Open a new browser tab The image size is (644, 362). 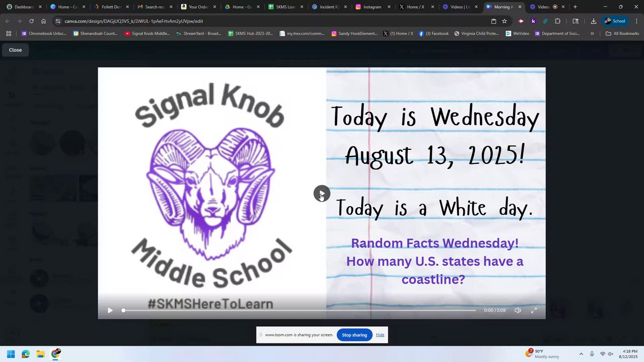575,7
